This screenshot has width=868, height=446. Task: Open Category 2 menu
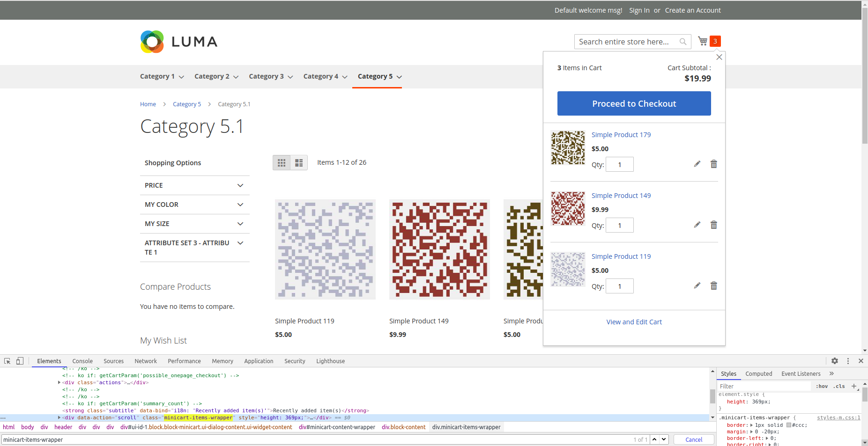(216, 76)
